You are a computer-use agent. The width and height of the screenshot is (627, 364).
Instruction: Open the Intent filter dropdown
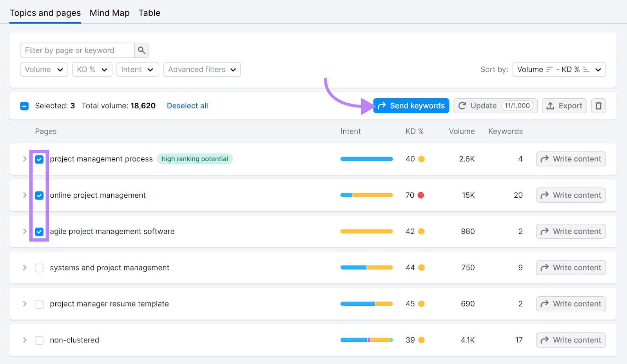point(138,69)
